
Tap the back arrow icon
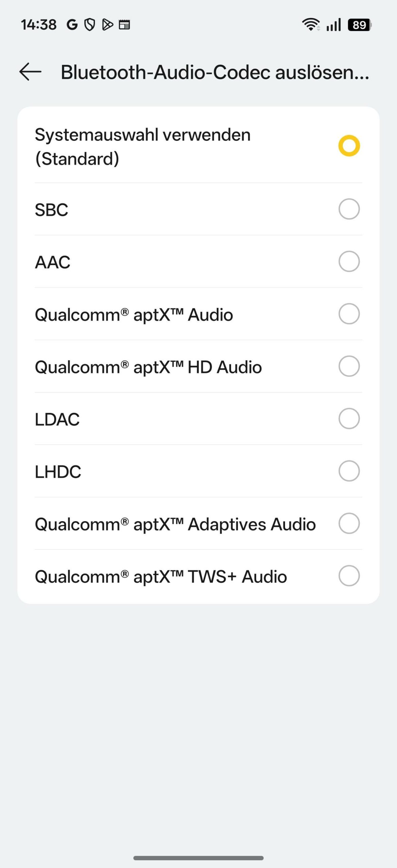pyautogui.click(x=30, y=72)
